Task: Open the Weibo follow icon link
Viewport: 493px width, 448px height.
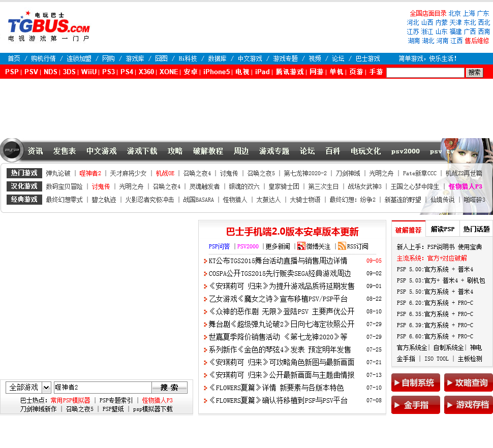Action: point(301,246)
